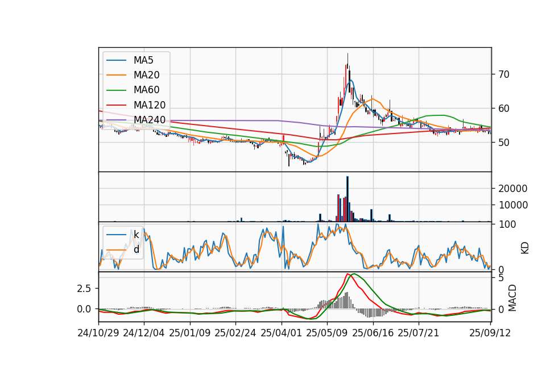Viewport: 546px width, 392px height.
Task: Click the green MA60 legend line swatch
Action: (116, 90)
